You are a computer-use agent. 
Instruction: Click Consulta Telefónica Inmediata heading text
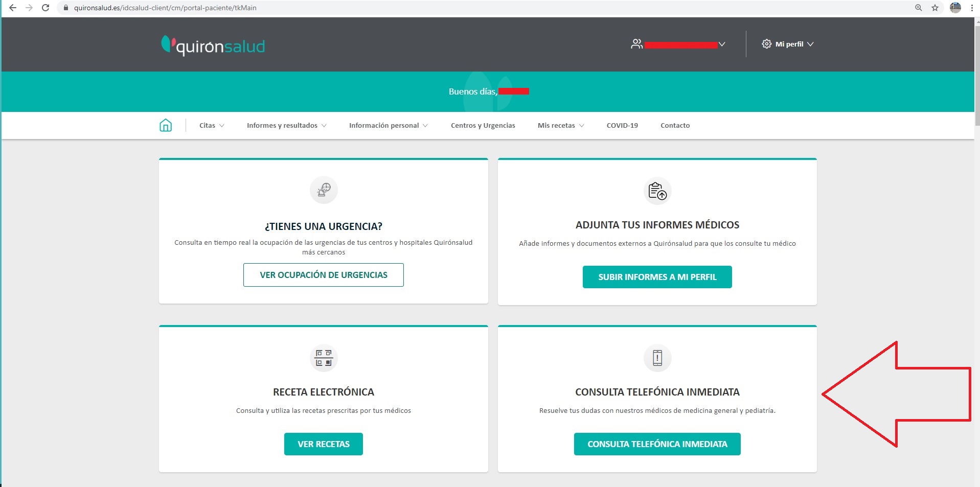[657, 392]
